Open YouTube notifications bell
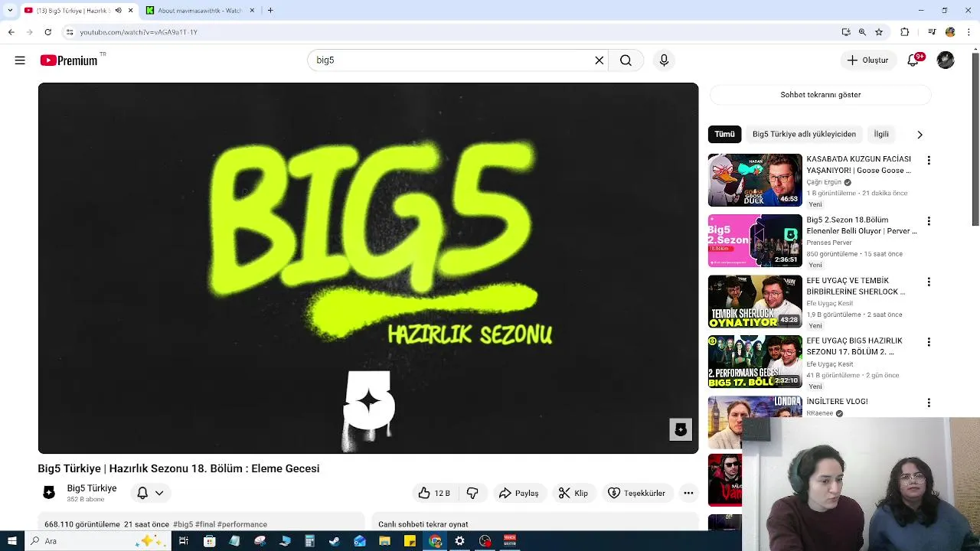The height and width of the screenshot is (551, 980). pyautogui.click(x=913, y=60)
